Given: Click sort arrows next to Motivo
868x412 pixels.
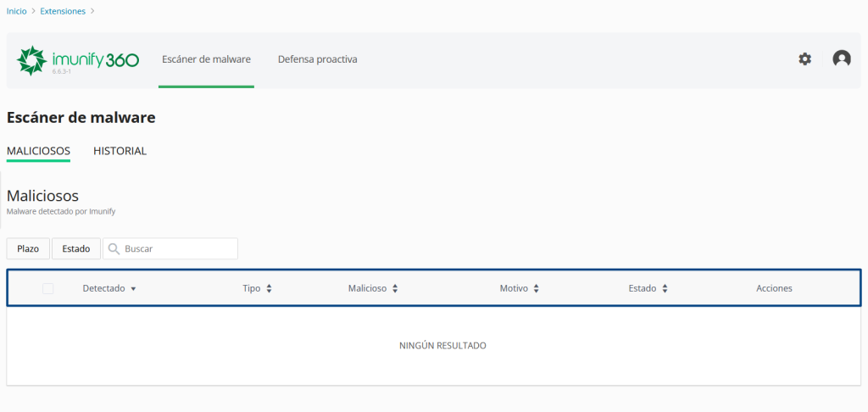Looking at the screenshot, I should point(537,289).
